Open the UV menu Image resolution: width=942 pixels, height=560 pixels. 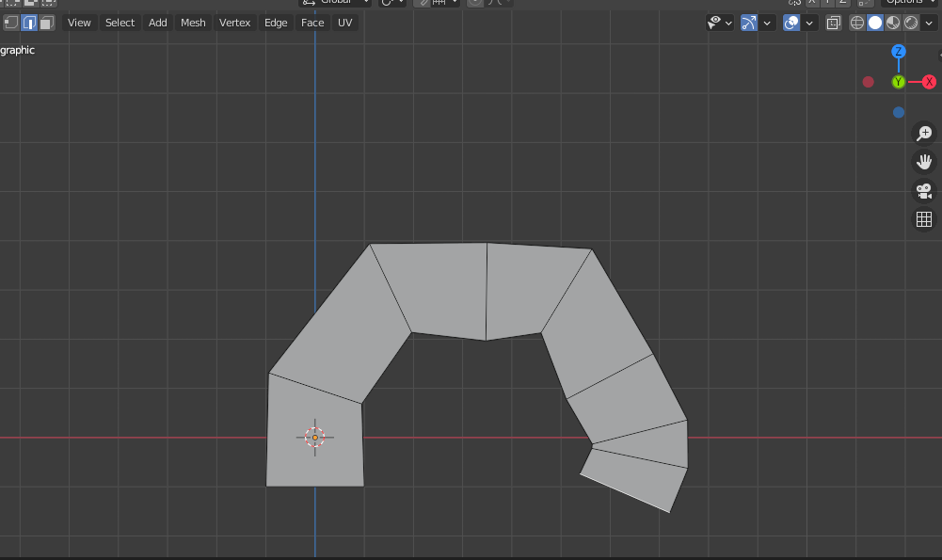click(x=344, y=23)
